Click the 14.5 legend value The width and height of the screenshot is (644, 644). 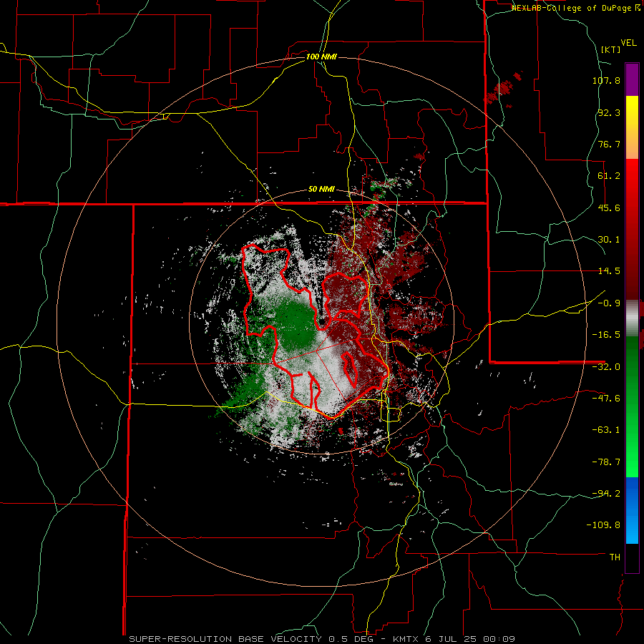click(x=609, y=271)
